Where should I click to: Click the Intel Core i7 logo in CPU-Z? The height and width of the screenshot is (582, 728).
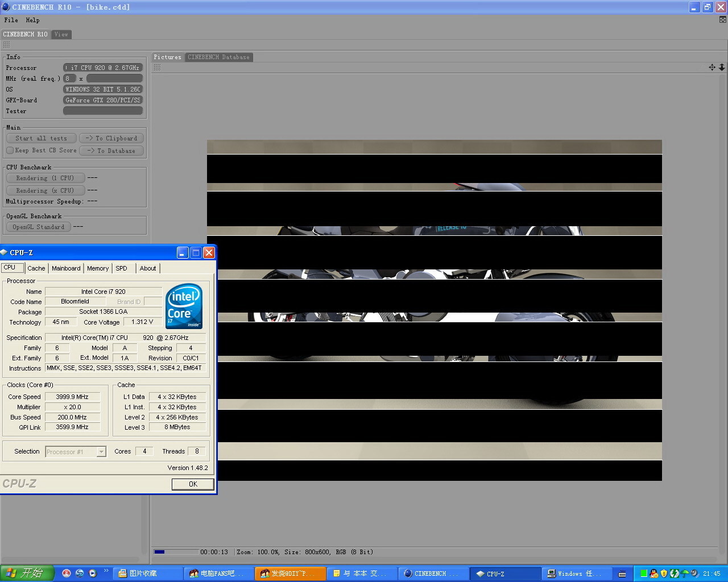pyautogui.click(x=184, y=306)
